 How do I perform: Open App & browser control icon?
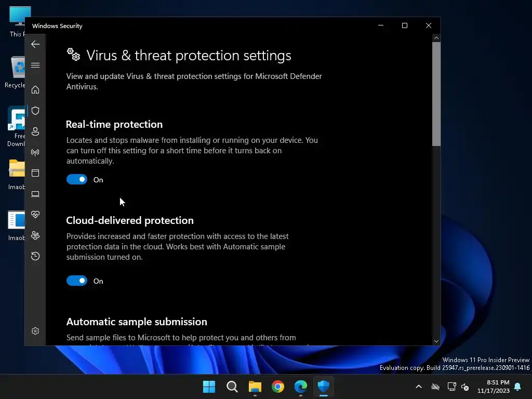pos(35,173)
